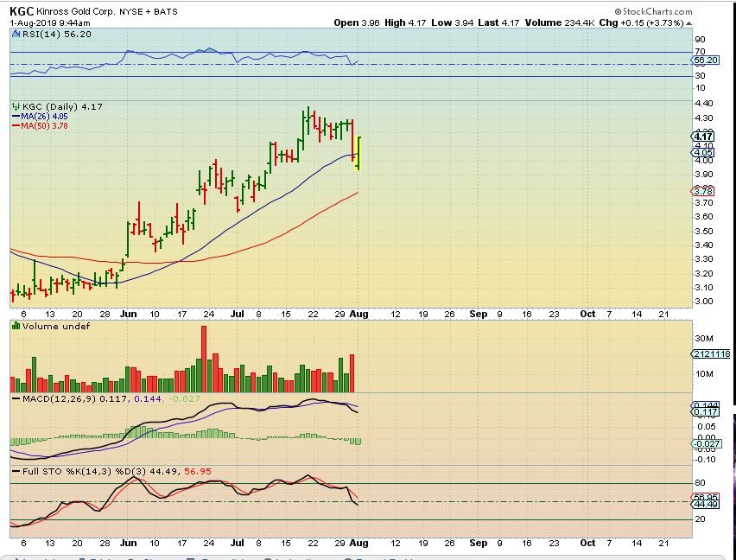736x560 pixels.
Task: Click the tallest red volume bar in June
Action: [204, 360]
